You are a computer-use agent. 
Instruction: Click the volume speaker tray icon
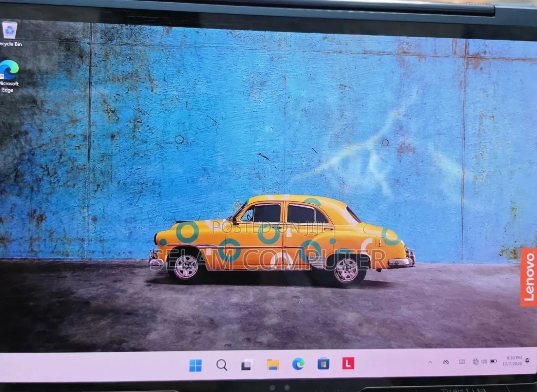coord(484,361)
